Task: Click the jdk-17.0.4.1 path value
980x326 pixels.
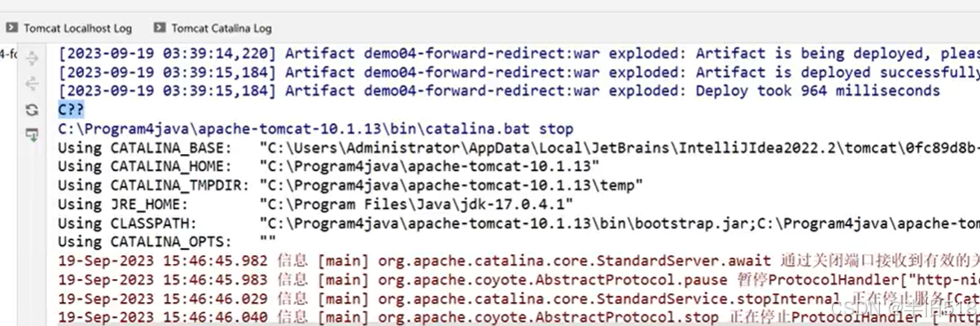Action: (x=416, y=205)
